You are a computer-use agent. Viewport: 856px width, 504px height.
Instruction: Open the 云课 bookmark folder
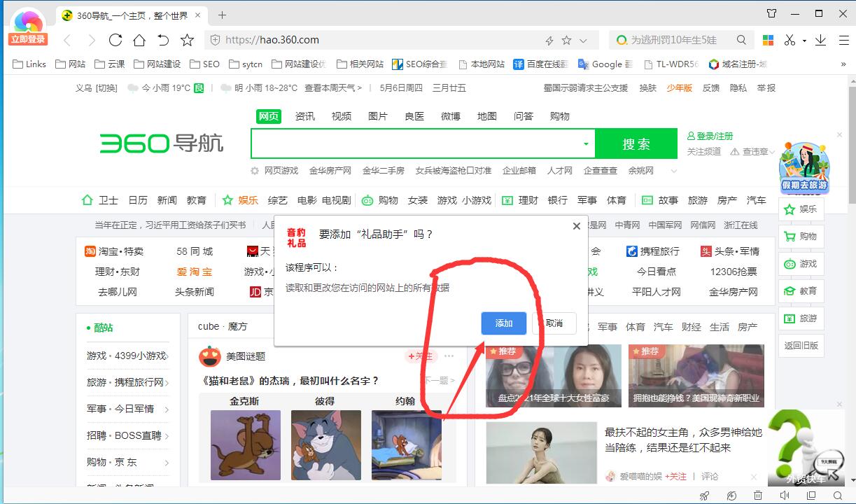pos(110,64)
